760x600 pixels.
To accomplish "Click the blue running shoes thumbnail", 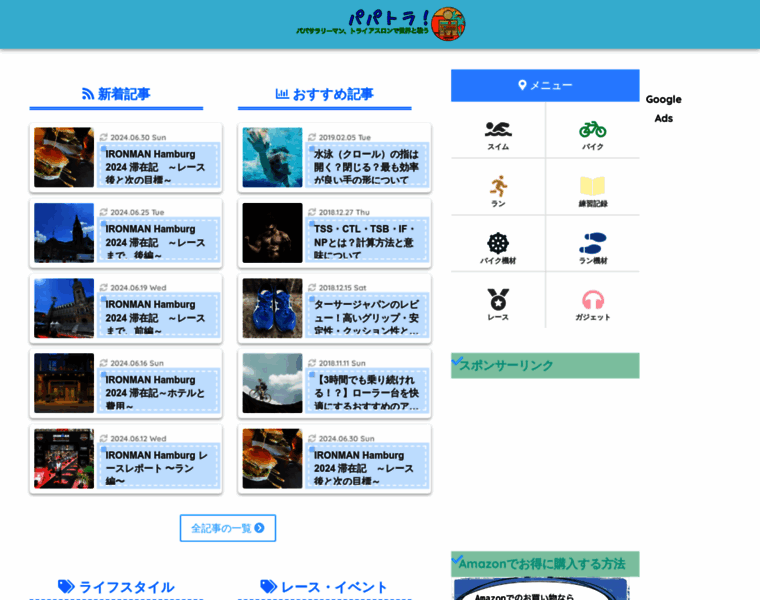I will (272, 308).
